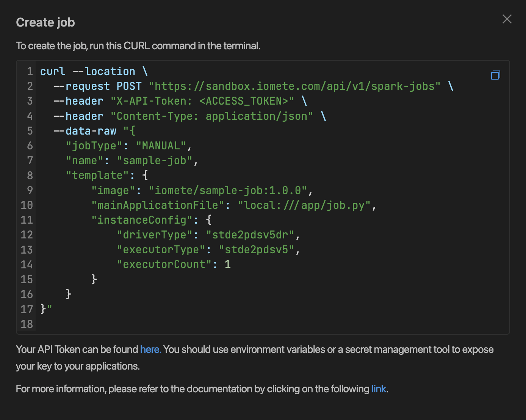Image resolution: width=526 pixels, height=420 pixels.
Task: Click the "executorType" stde2pdsv5 line
Action: coord(208,249)
